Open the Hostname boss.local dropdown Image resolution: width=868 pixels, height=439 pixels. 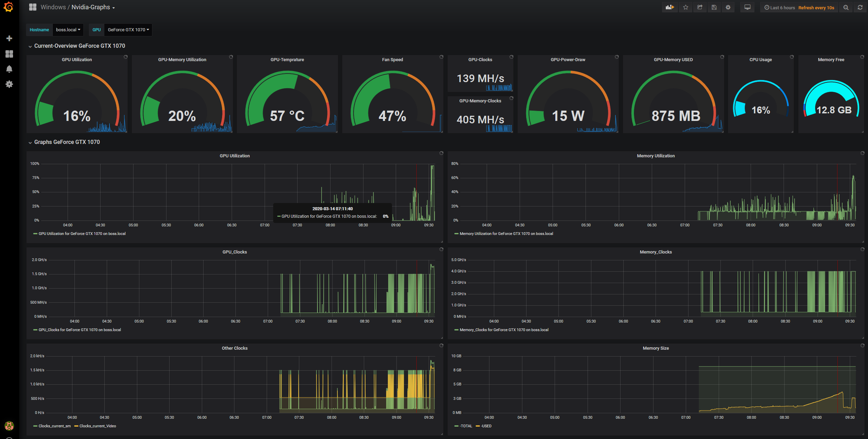pyautogui.click(x=68, y=30)
